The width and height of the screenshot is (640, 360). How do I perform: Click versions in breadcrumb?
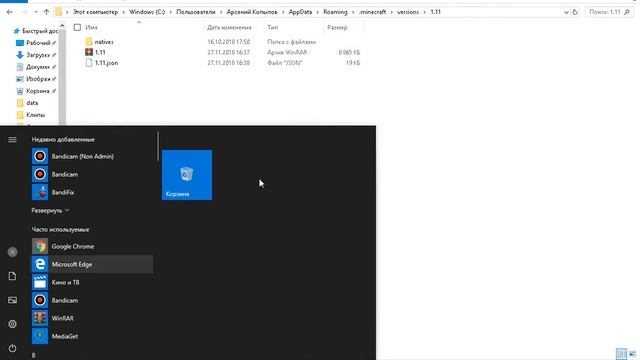coord(408,12)
